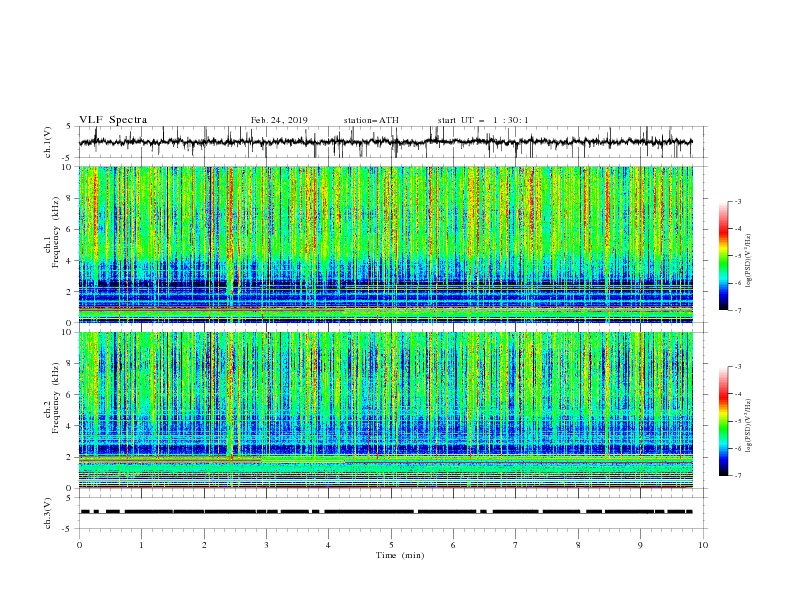
Task: Click ch.2 frequency axis tick "8"
Action: pyautogui.click(x=70, y=364)
